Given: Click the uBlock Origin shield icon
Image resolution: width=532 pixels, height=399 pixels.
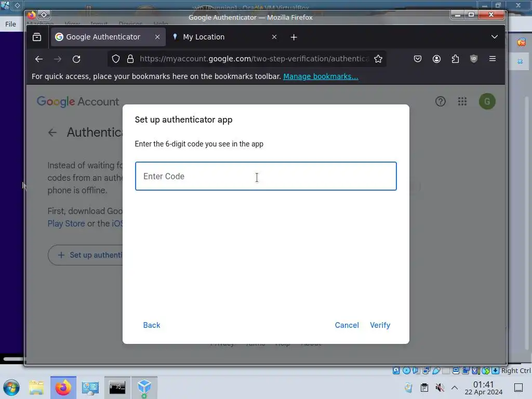Looking at the screenshot, I should coord(474,59).
